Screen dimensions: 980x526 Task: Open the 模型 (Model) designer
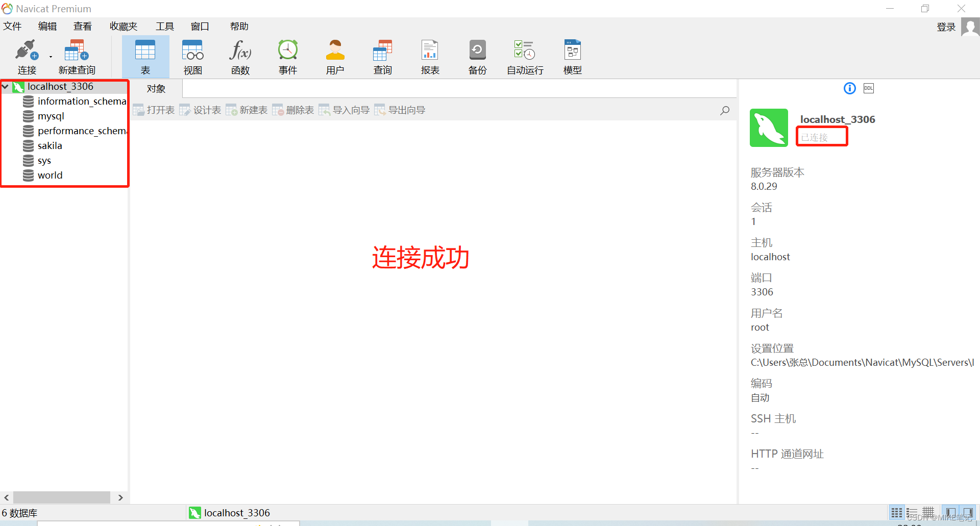coord(572,56)
